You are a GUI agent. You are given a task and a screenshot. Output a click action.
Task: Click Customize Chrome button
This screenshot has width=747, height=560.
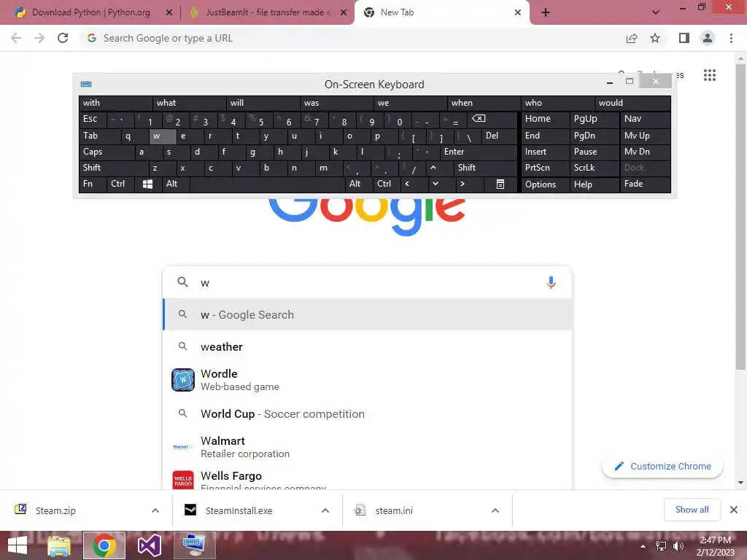(x=662, y=466)
